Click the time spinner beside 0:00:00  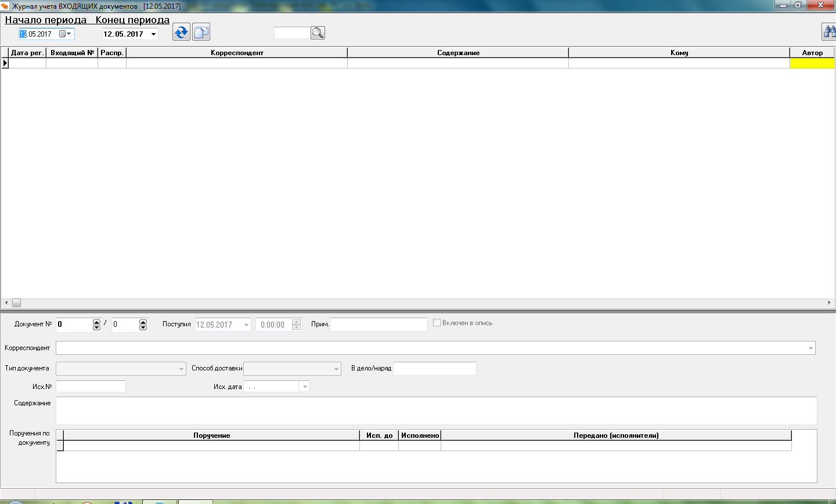pos(296,325)
